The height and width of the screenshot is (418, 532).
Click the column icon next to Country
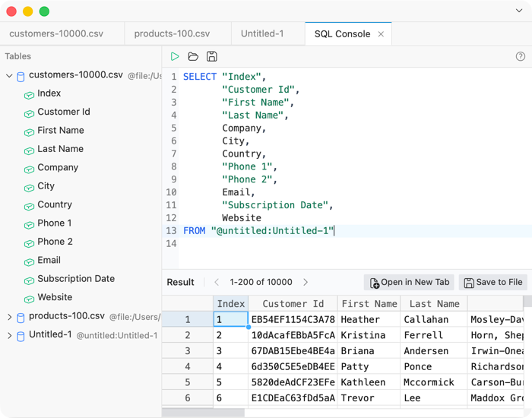pos(29,207)
